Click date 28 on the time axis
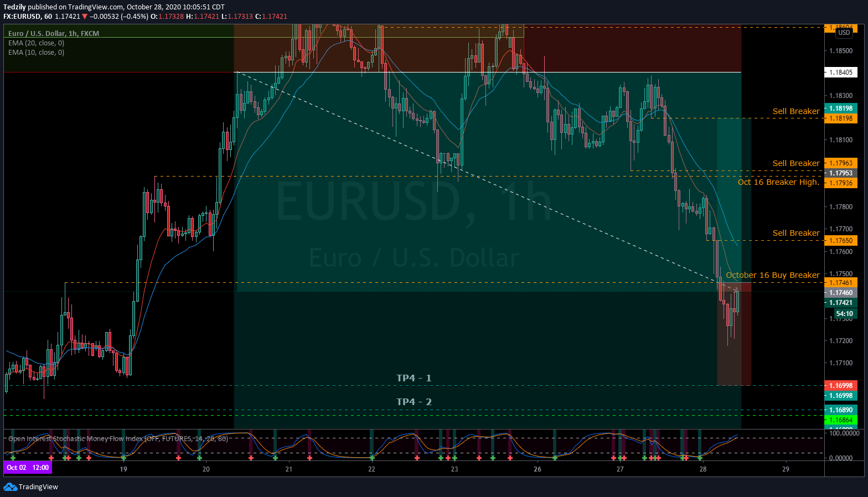 pyautogui.click(x=703, y=469)
